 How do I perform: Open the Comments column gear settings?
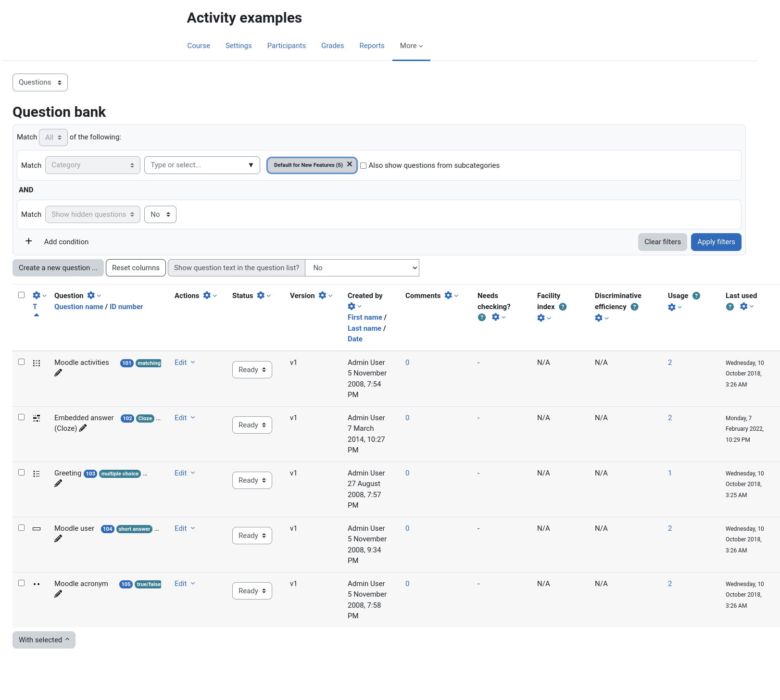(451, 296)
